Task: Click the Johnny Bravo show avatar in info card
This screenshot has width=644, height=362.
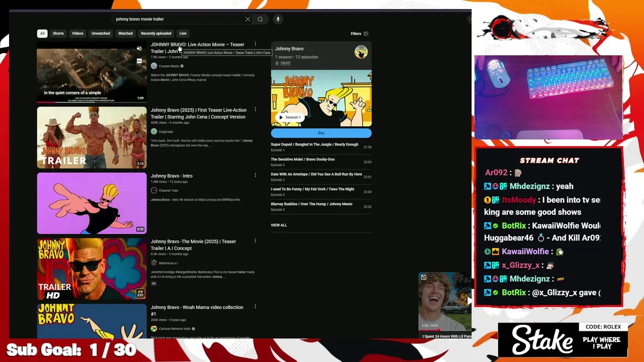Action: (x=361, y=52)
